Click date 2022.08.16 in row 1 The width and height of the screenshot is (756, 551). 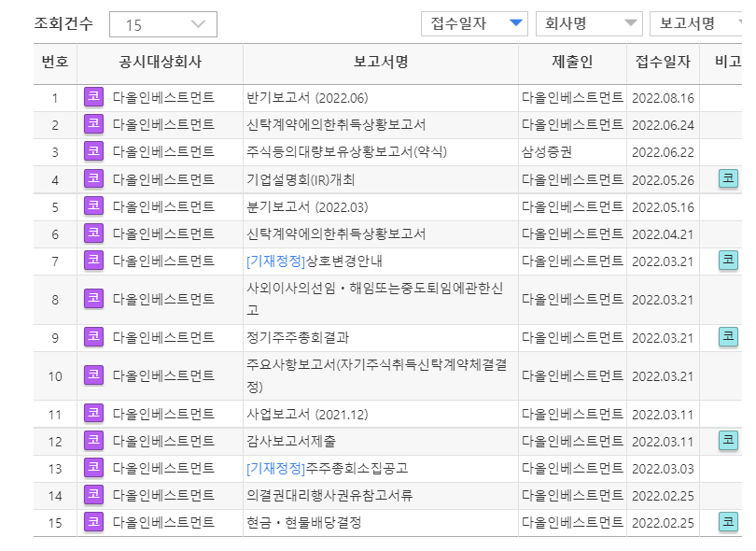point(663,98)
